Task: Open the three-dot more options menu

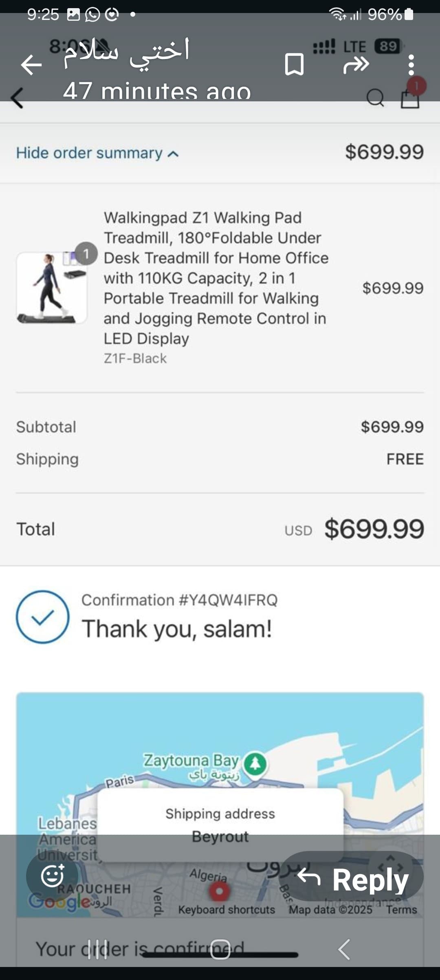Action: (x=411, y=65)
